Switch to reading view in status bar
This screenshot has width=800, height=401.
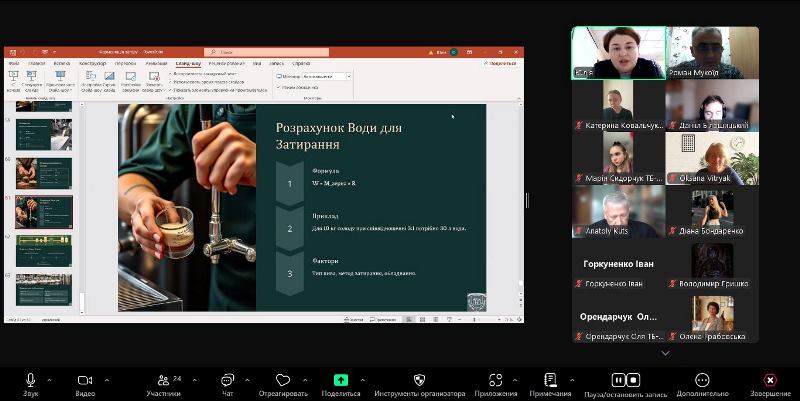click(435, 319)
